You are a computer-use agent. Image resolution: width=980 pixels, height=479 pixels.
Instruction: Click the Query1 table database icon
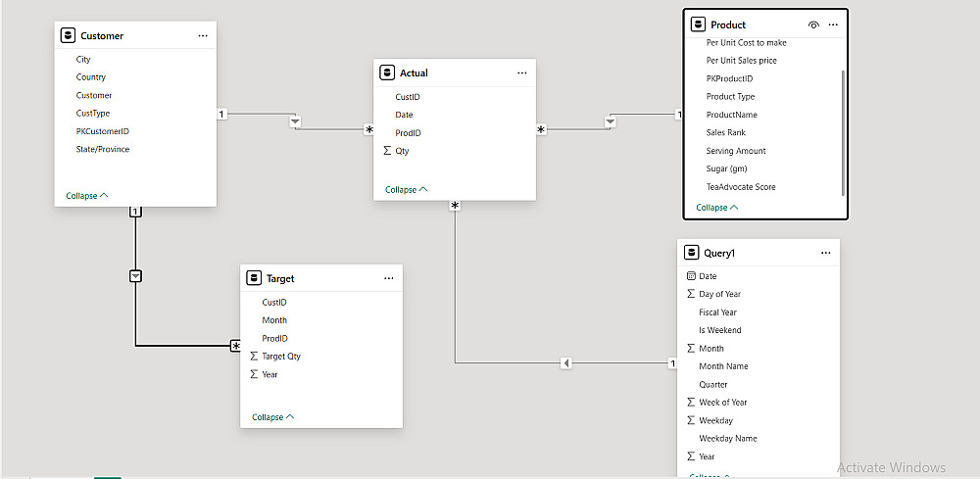691,253
